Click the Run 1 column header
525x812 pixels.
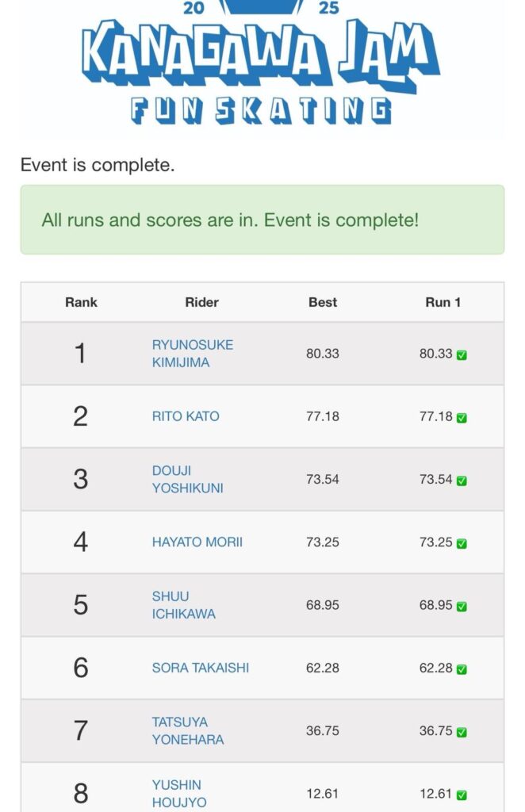[443, 302]
